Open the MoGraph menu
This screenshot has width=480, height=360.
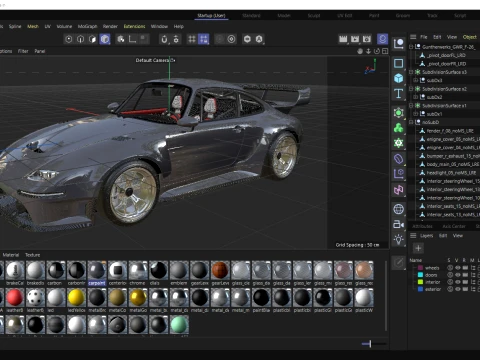(x=87, y=26)
